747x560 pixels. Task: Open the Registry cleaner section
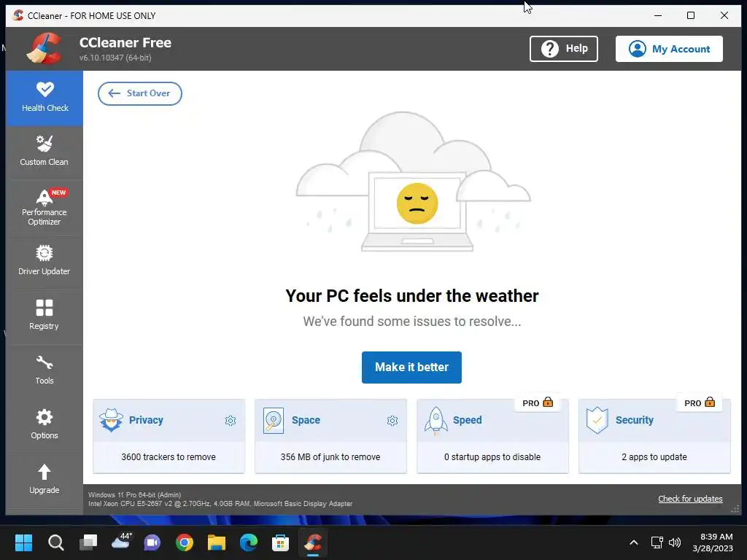[44, 315]
